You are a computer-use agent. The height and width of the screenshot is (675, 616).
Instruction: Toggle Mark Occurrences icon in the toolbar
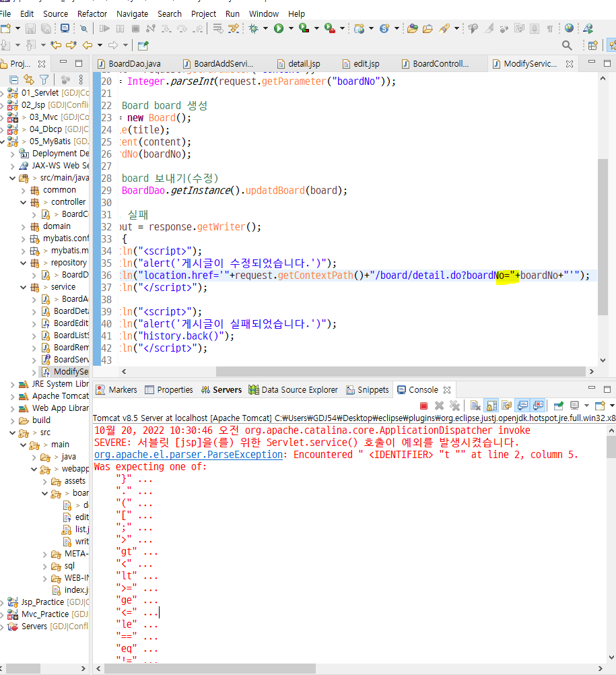click(x=489, y=28)
